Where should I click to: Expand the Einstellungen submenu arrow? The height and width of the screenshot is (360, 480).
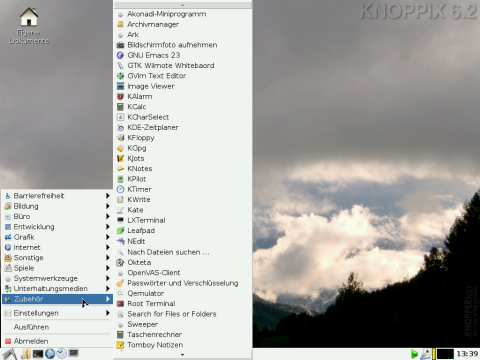[108, 313]
